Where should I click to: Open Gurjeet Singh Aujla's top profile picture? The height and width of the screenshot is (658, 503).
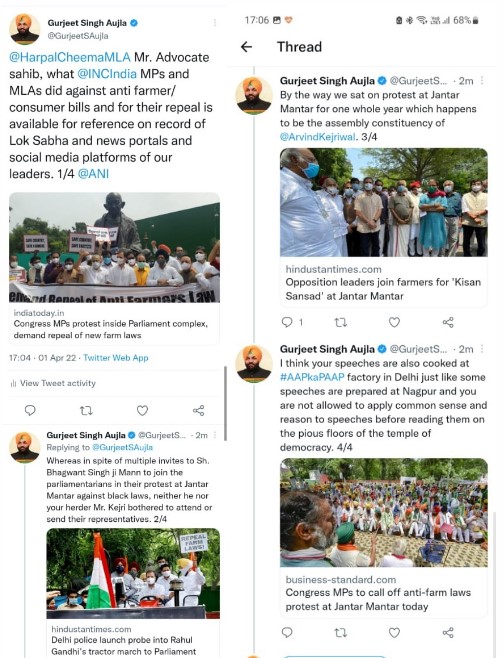(x=24, y=29)
